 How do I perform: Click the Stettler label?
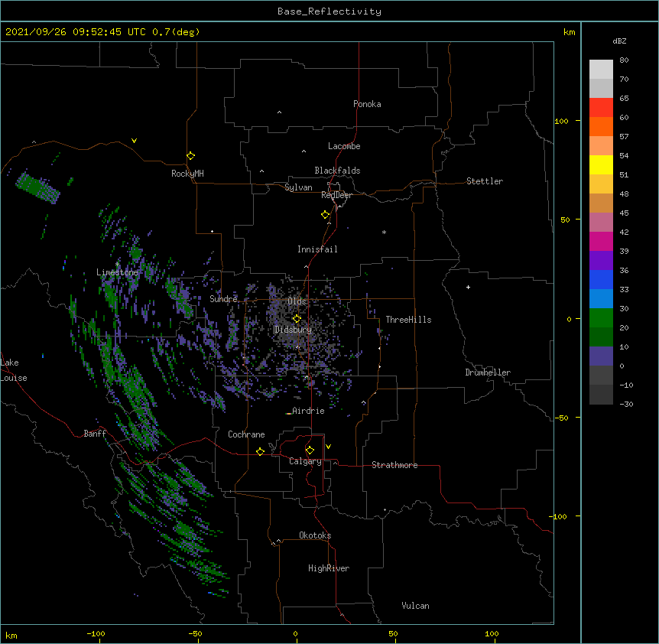[485, 181]
